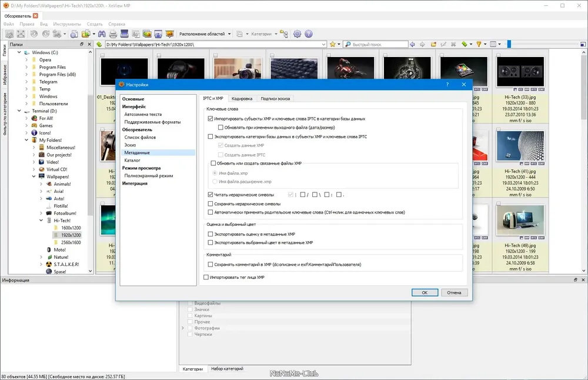Open the 'Инструменты' menu
The height and width of the screenshot is (380, 588).
click(x=67, y=24)
